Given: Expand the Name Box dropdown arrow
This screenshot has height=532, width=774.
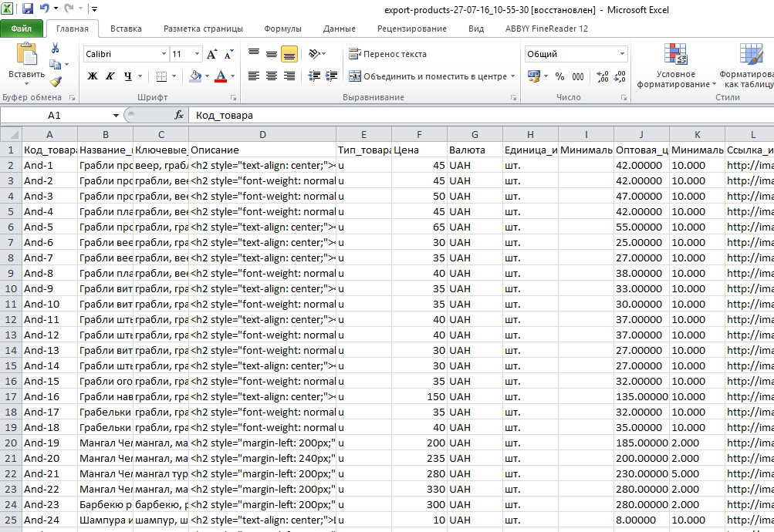Looking at the screenshot, I should [x=116, y=116].
